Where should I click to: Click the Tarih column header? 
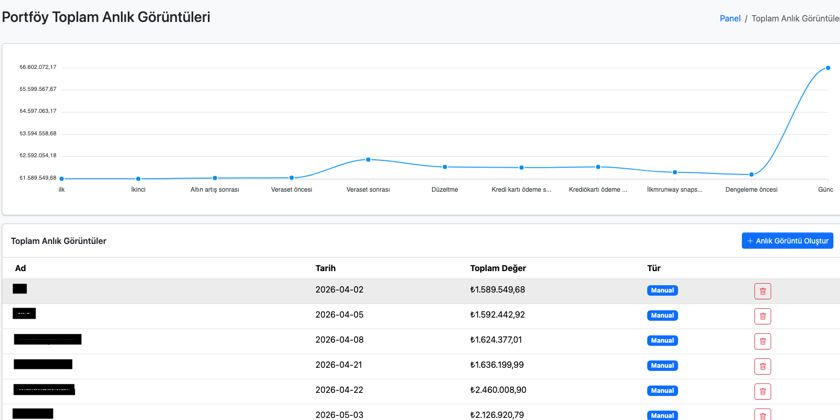(x=326, y=268)
